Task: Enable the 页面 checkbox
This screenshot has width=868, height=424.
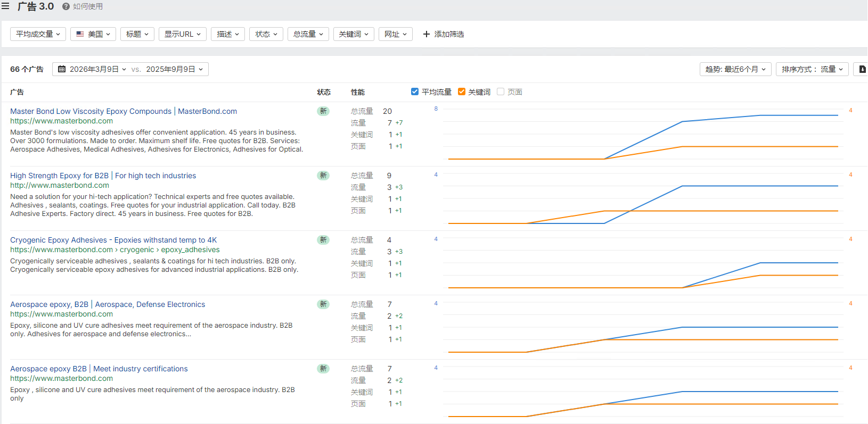Action: pos(501,92)
